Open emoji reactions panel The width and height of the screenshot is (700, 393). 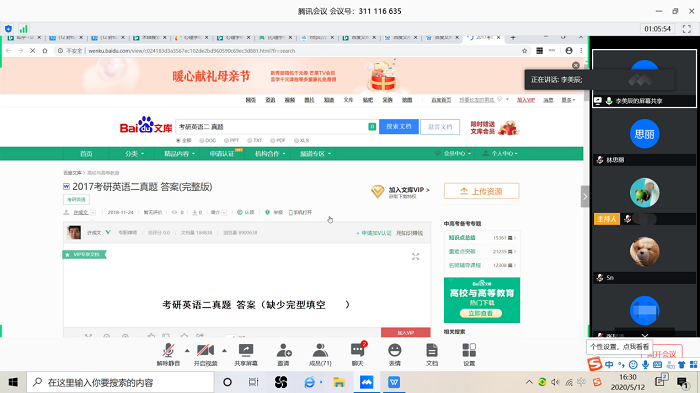pyautogui.click(x=395, y=355)
